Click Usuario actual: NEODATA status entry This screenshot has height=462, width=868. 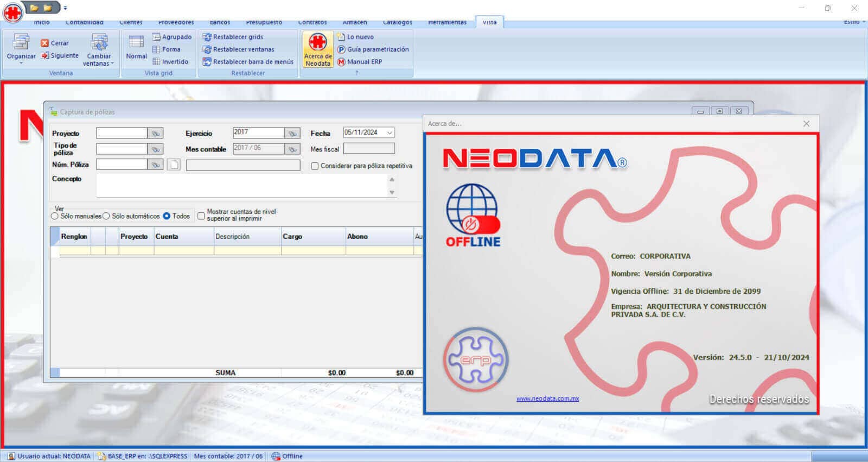coord(49,456)
